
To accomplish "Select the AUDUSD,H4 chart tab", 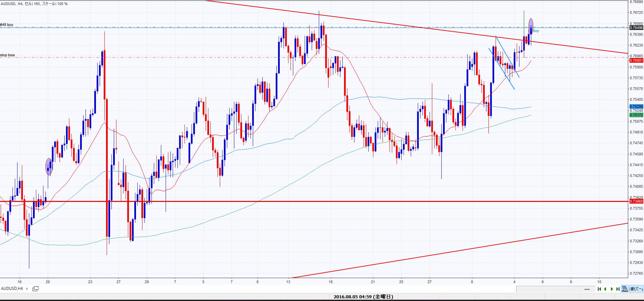I will 12,289.
